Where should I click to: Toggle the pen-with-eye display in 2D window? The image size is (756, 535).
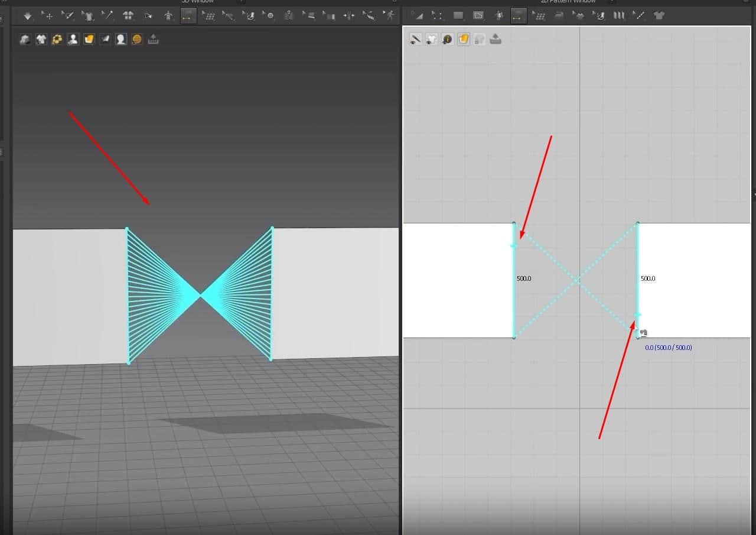click(416, 40)
